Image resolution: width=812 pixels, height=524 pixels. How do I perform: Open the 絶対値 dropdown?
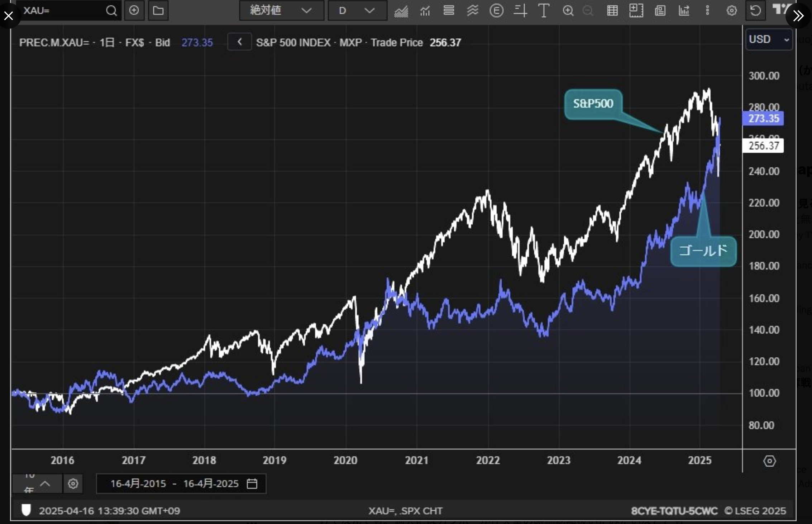pos(282,10)
